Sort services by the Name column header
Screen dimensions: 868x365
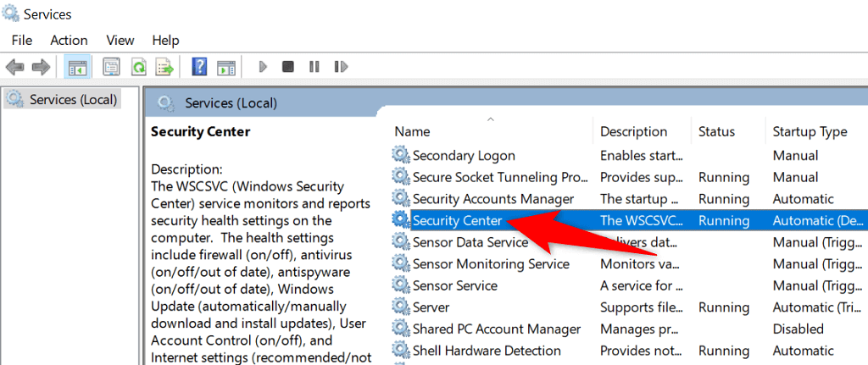(413, 131)
